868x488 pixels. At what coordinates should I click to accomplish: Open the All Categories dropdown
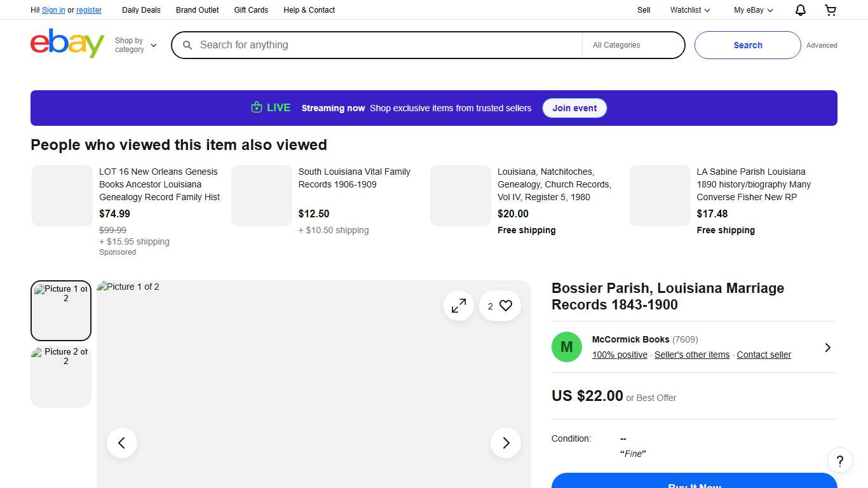coord(633,45)
